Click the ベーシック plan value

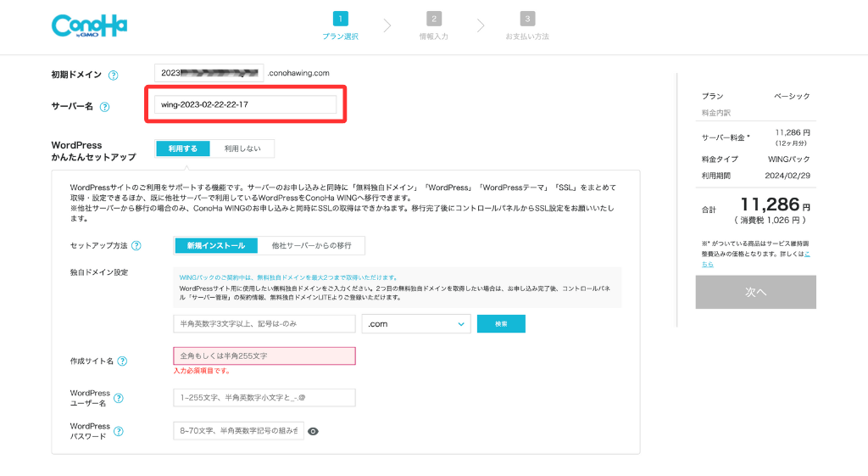pos(792,96)
